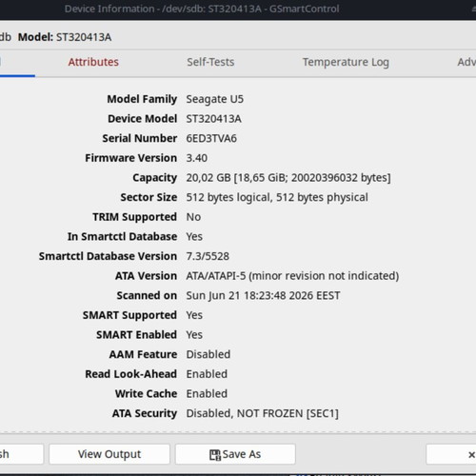Screen dimensions: 476x476
Task: Click the serial number value 6ED3TVA6
Action: 211,138
